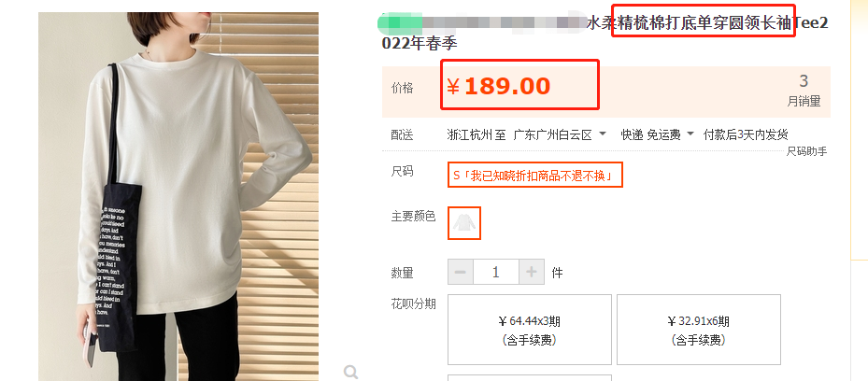Viewport: 868px width, 381px height.
Task: Select the third partially visible installment box
Action: (529, 378)
